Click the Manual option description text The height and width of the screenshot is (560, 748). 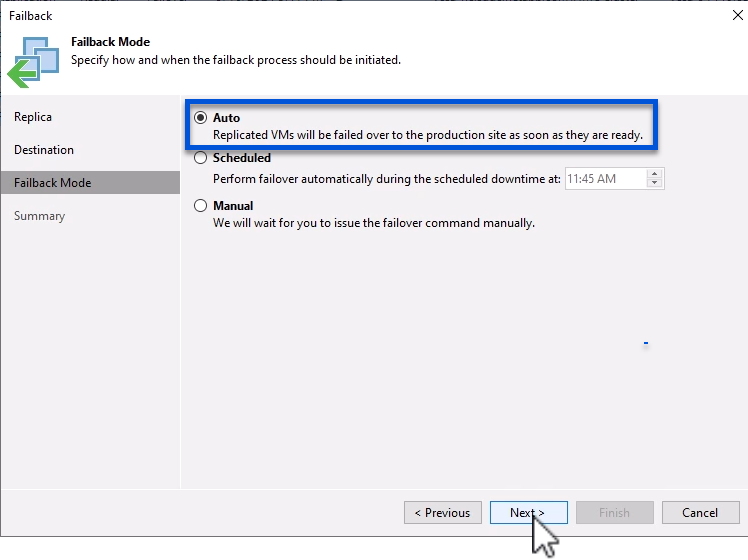pyautogui.click(x=374, y=223)
